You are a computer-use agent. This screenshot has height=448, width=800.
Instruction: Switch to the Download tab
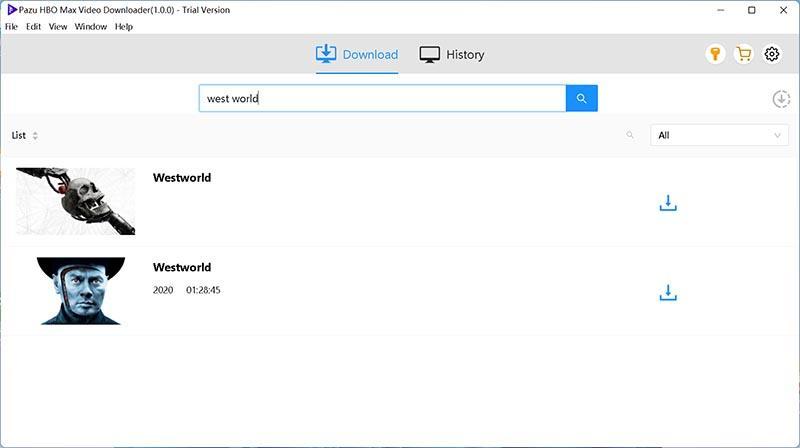357,55
